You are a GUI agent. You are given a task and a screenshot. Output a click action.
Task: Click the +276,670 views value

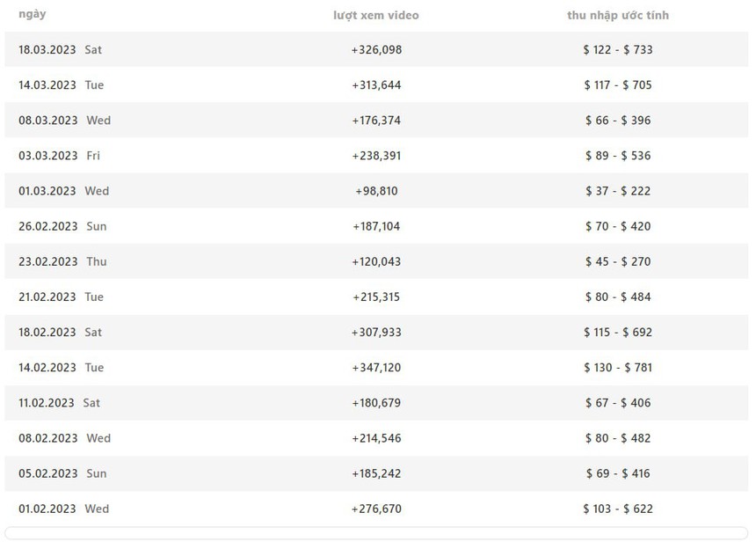click(376, 509)
